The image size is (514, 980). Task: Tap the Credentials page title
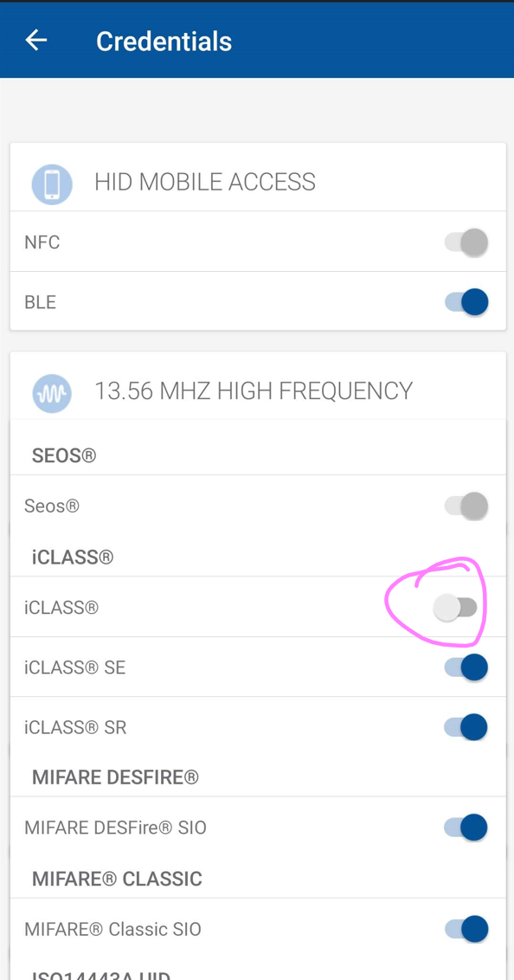[164, 42]
